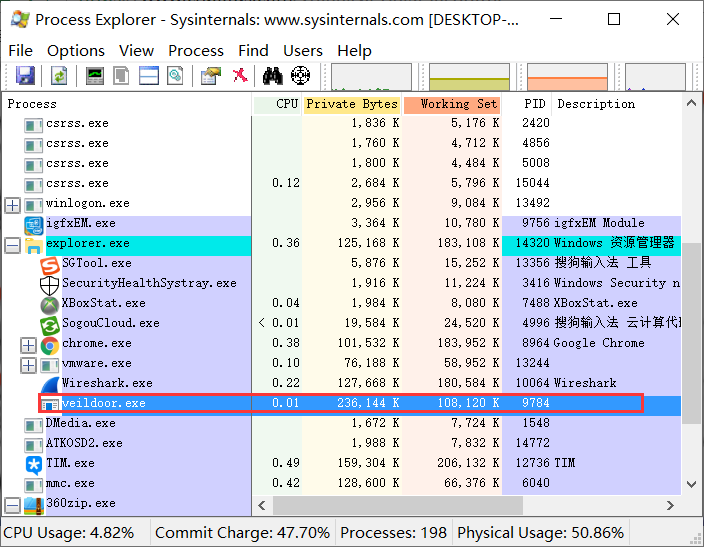This screenshot has width=704, height=547.
Task: Click the CPU Usage status bar entry
Action: pyautogui.click(x=69, y=533)
